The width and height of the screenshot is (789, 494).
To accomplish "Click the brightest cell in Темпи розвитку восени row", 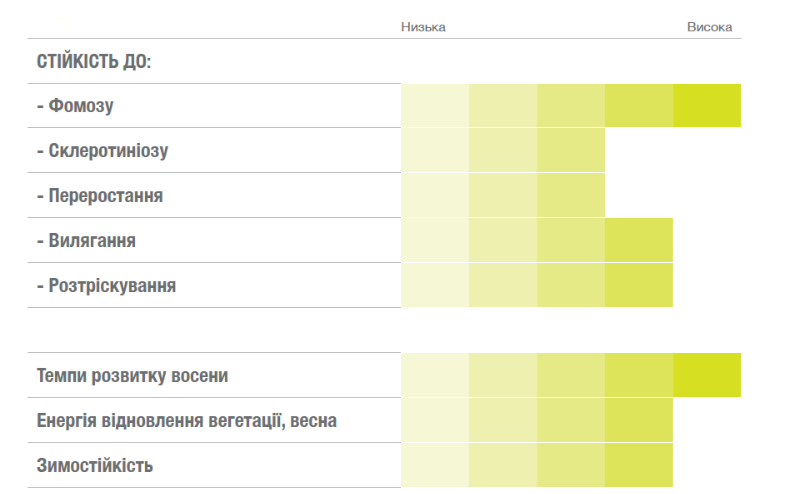I will click(707, 375).
